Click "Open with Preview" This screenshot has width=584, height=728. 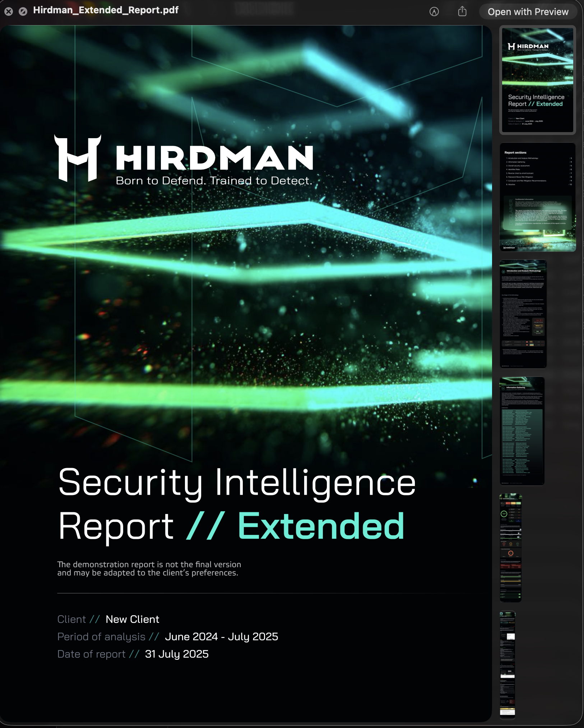[x=528, y=11]
